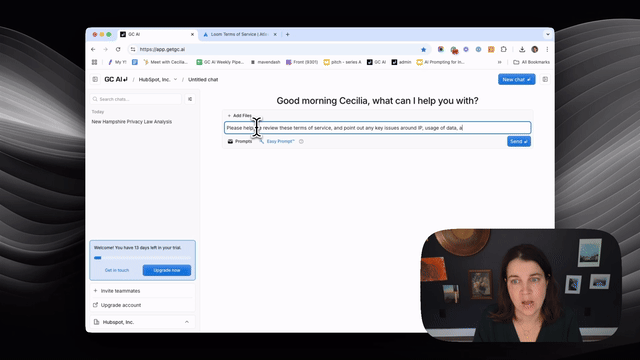Screen dimensions: 640x360
Task: Click the browser back arrow
Action: (x=93, y=49)
